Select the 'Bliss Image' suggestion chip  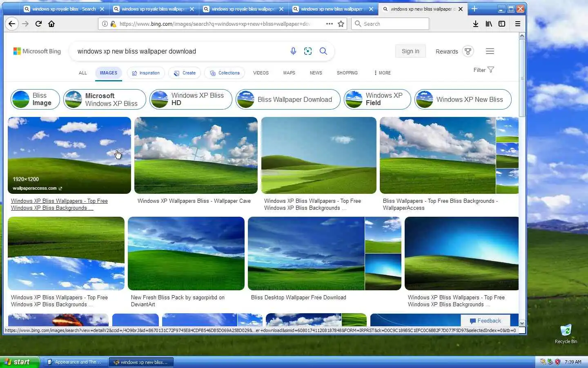point(35,99)
